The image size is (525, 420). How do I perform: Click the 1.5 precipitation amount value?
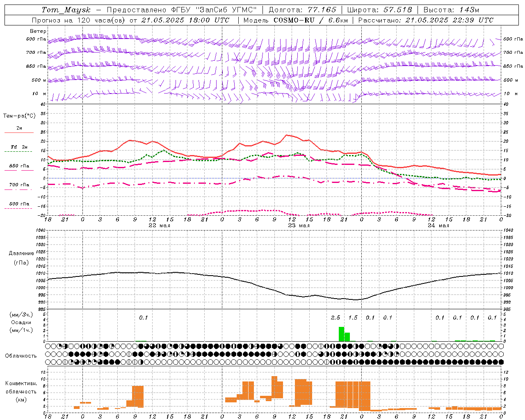(353, 317)
